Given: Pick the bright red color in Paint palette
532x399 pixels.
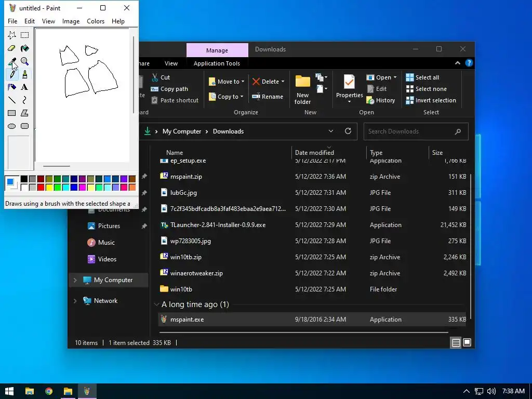Looking at the screenshot, I should (x=41, y=187).
